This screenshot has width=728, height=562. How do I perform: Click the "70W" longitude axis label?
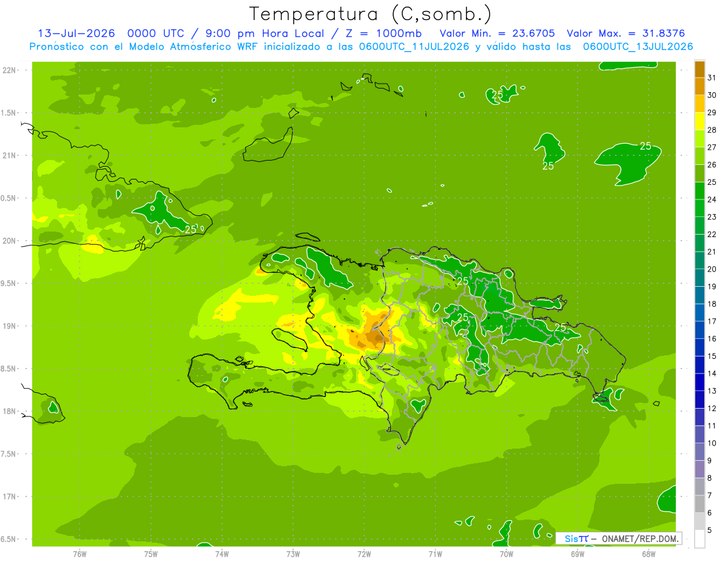507,554
